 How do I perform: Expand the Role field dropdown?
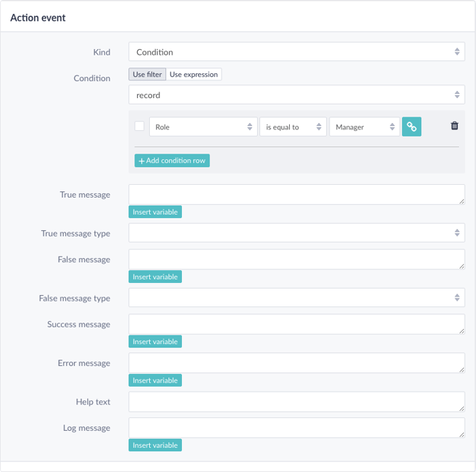(x=203, y=127)
